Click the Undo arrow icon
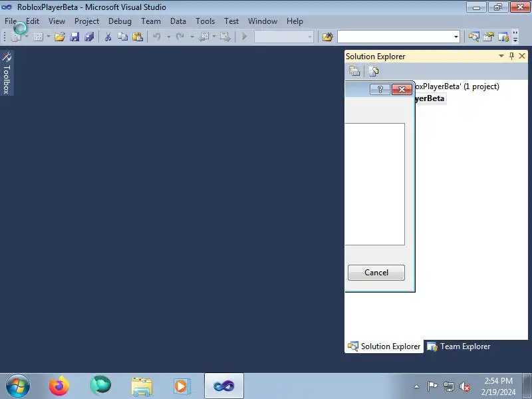The height and width of the screenshot is (399, 532). click(157, 37)
